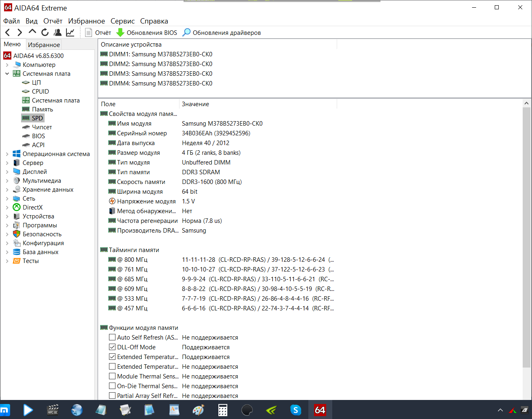Image resolution: width=532 pixels, height=419 pixels.
Task: Toggle the DLL-Off Mode checkbox
Action: click(112, 347)
